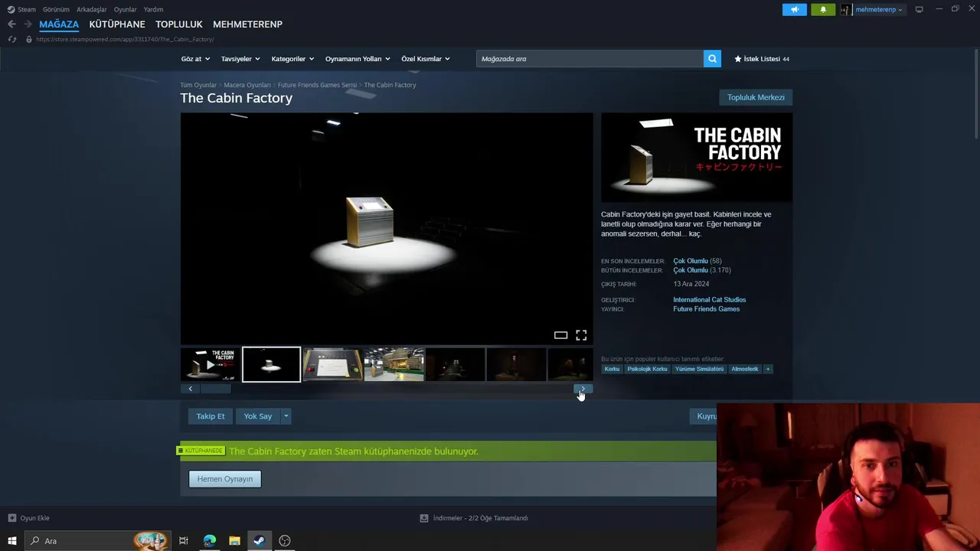Click the Hemen Oynayın button
The image size is (980, 551).
pos(225,479)
